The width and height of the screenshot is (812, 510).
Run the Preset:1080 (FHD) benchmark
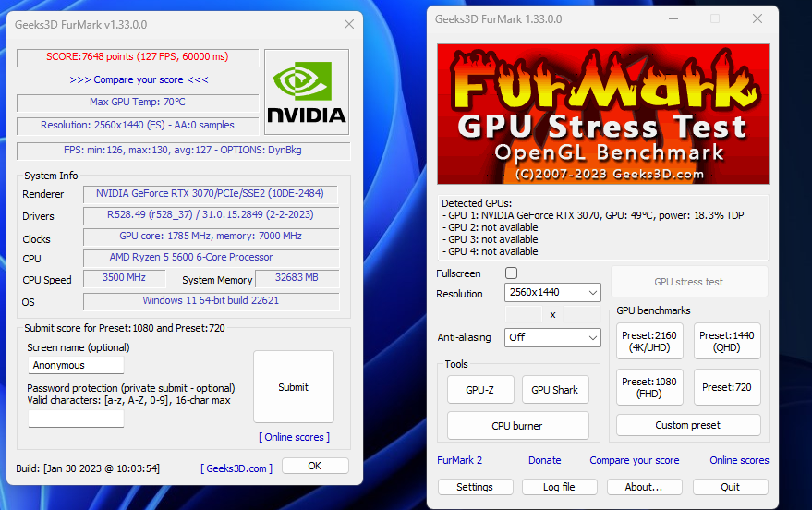pos(649,387)
